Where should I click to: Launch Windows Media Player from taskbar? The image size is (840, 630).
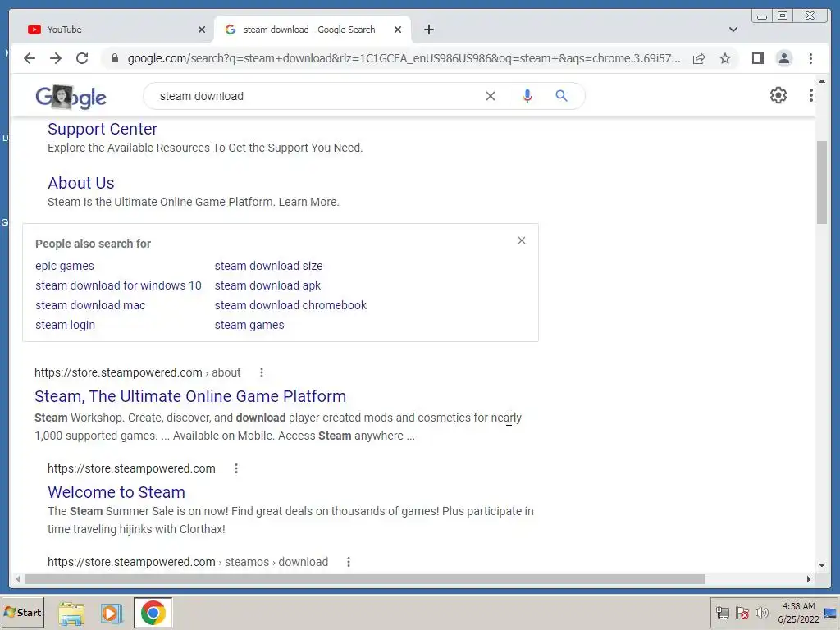(112, 613)
